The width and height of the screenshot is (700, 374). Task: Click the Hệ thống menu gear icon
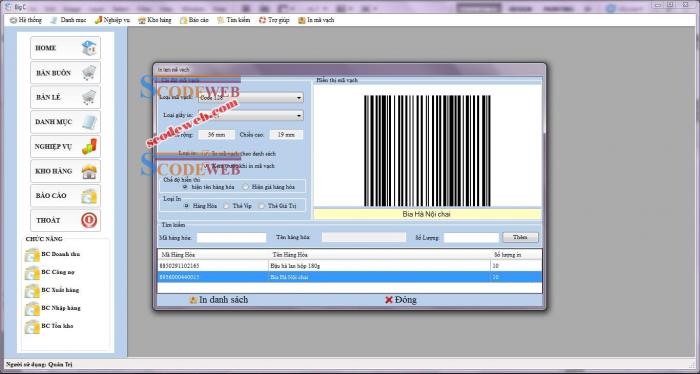pos(13,20)
